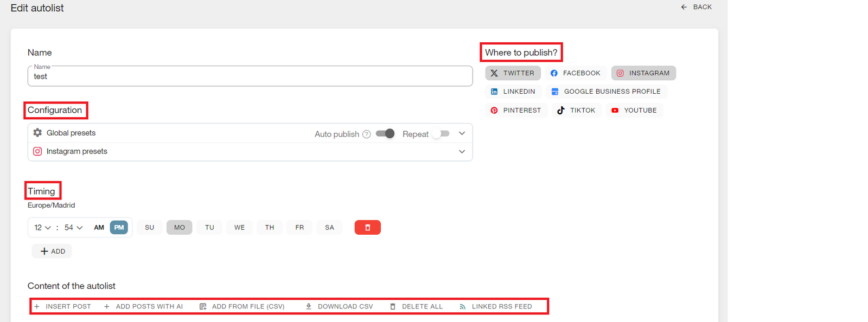Select the Facebook network chip
Viewport: 868px width, 322px height.
(575, 73)
